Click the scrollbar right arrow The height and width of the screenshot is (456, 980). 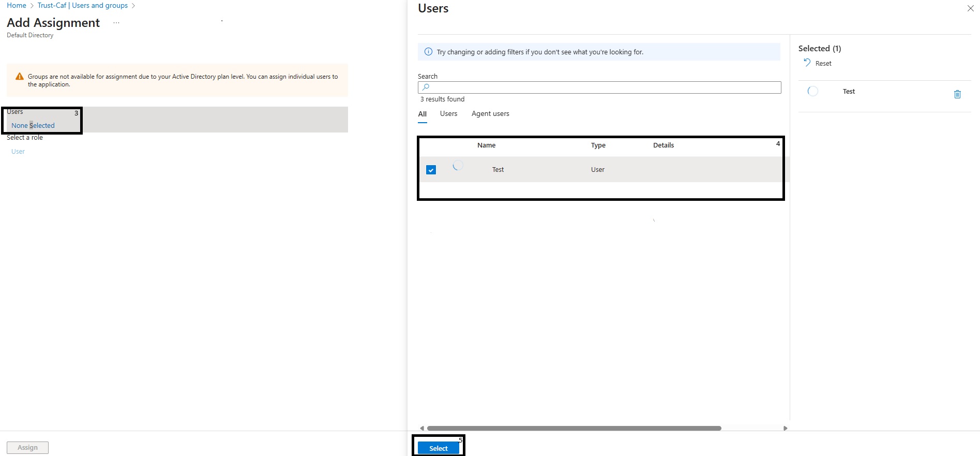(785, 428)
